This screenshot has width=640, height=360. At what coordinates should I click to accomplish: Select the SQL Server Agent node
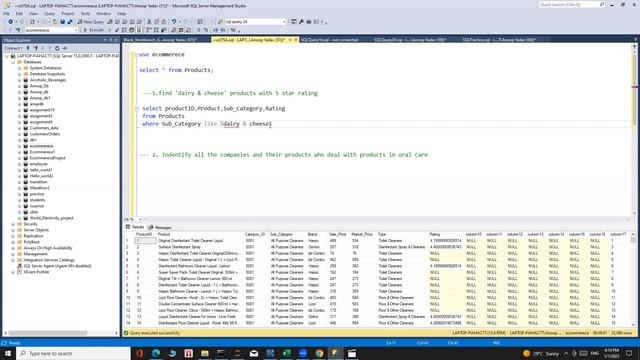57,266
